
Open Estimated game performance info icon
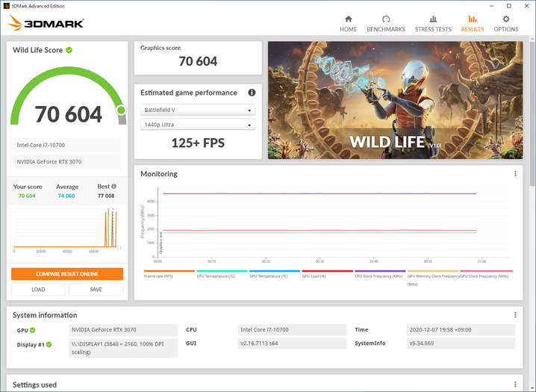[x=252, y=93]
